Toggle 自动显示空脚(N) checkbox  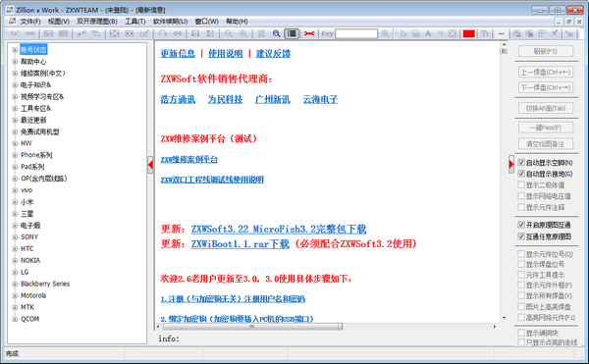pos(521,163)
